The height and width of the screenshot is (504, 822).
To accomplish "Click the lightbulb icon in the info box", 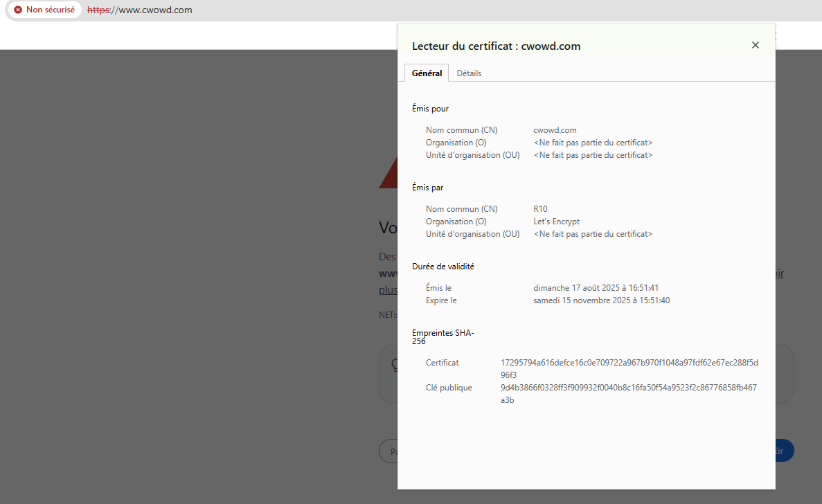I will (394, 364).
